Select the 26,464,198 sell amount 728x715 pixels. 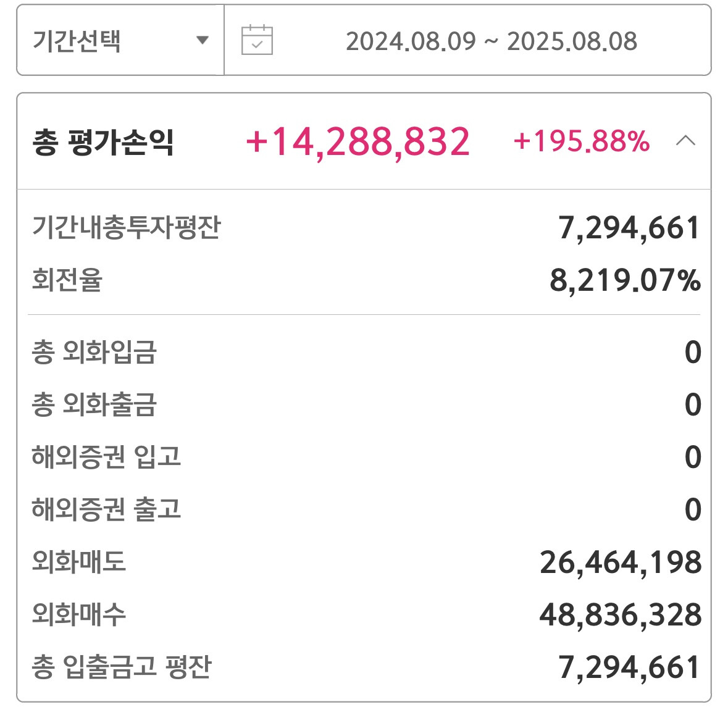(x=621, y=562)
